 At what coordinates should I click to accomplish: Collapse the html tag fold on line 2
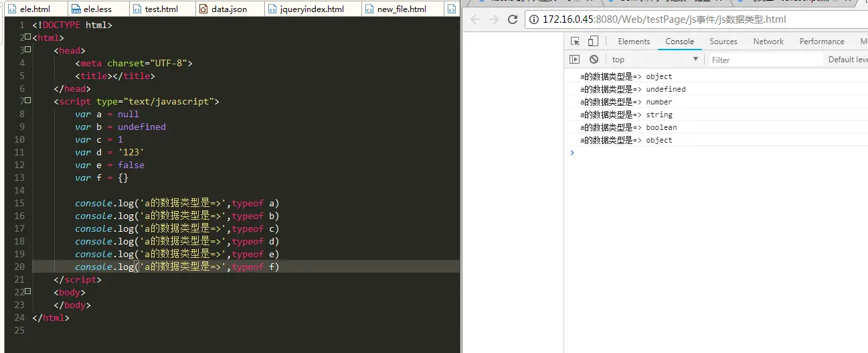pos(28,38)
